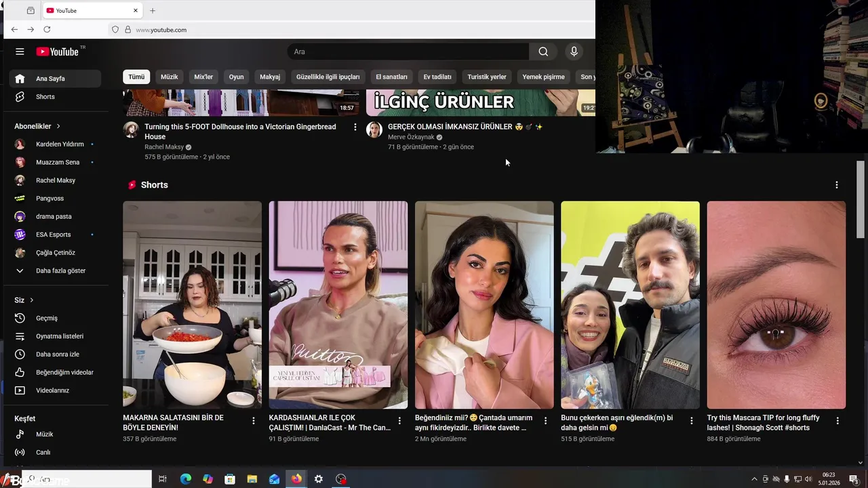This screenshot has height=488, width=868.
Task: Open options for MAKARNA SALATASINI short
Action: tap(254, 421)
